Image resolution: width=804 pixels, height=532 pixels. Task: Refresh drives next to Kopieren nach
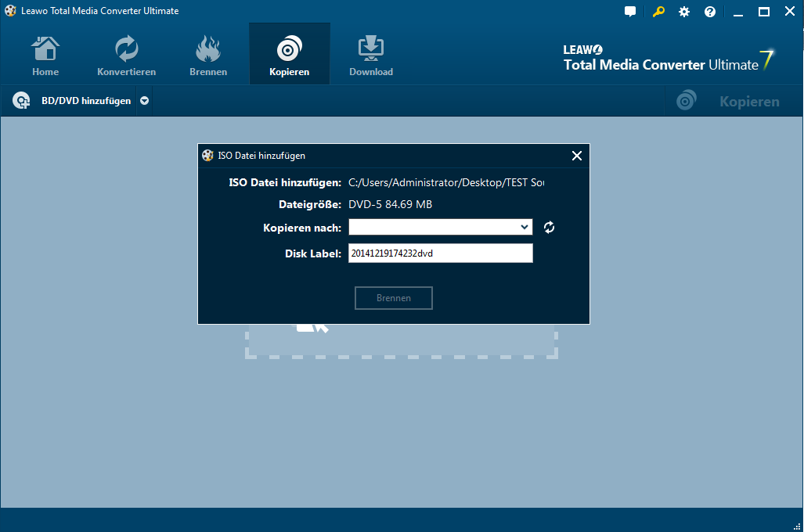tap(550, 228)
